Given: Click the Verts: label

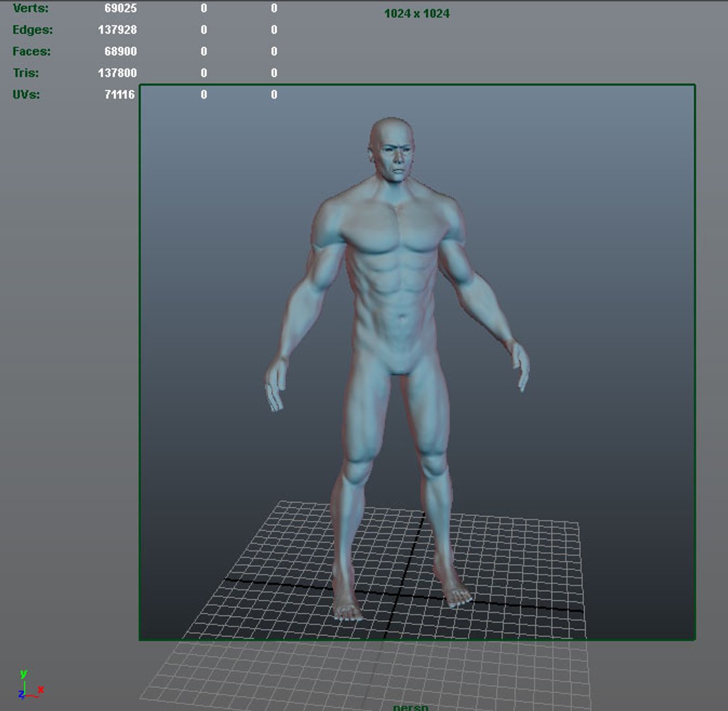Looking at the screenshot, I should pos(31,8).
